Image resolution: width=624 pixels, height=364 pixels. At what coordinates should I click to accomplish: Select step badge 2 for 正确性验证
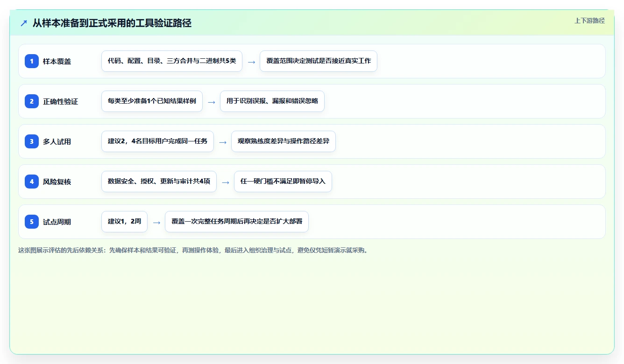click(x=32, y=101)
